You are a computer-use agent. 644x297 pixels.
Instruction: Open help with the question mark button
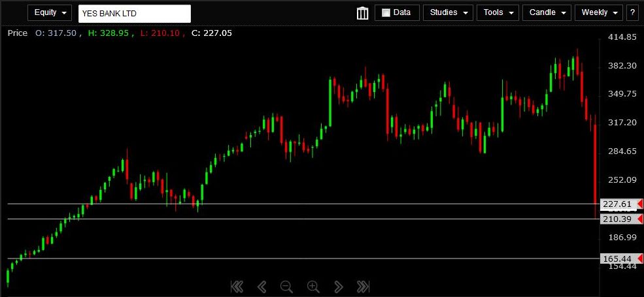632,12
